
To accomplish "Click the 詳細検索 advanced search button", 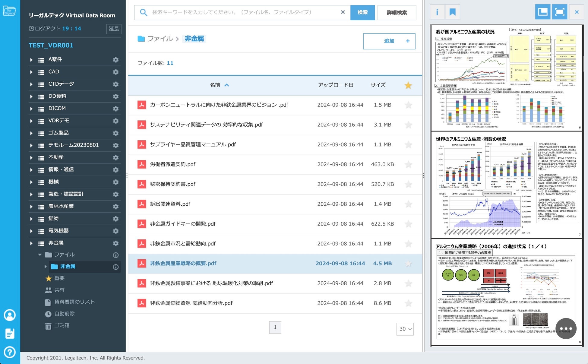I will click(x=397, y=12).
